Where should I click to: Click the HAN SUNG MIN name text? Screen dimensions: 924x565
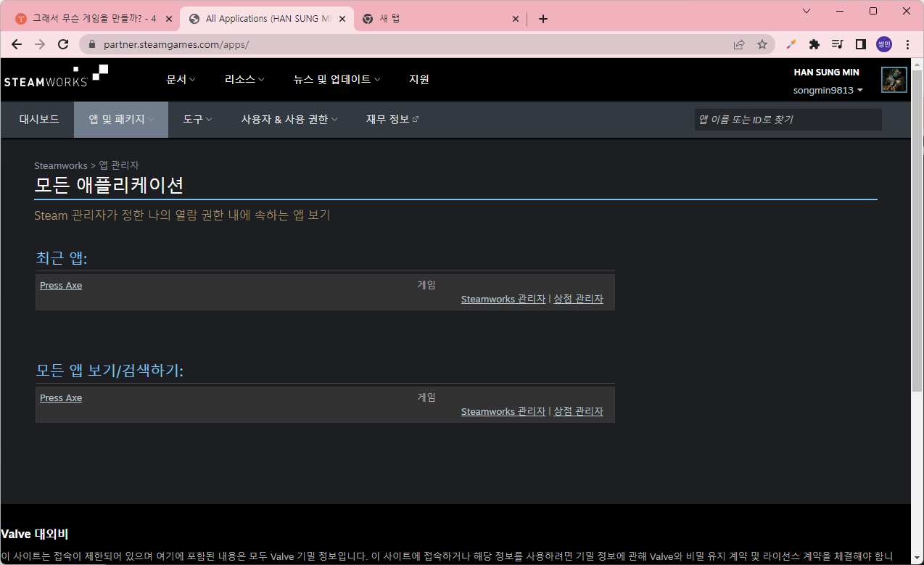(x=827, y=73)
